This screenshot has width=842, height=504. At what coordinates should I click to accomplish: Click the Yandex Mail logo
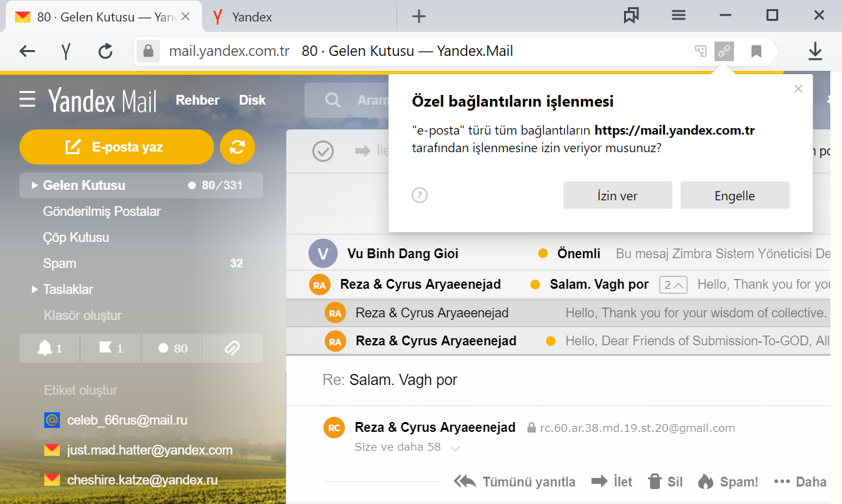[x=102, y=100]
